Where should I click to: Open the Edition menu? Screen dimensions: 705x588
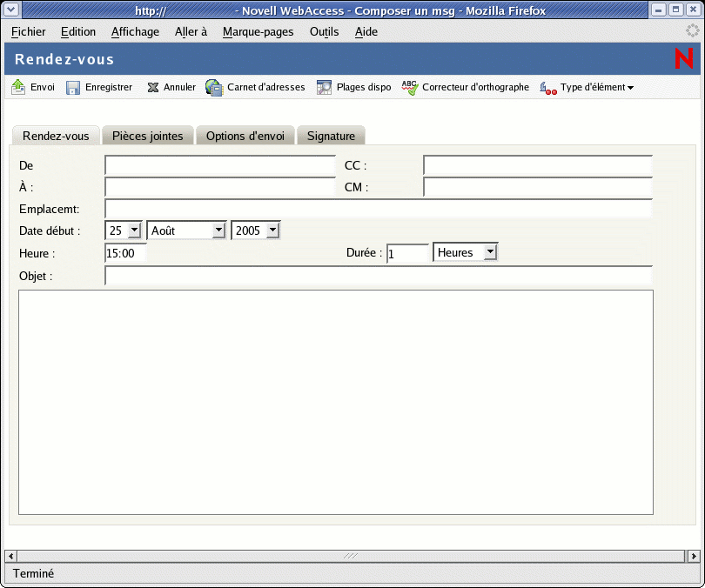78,32
